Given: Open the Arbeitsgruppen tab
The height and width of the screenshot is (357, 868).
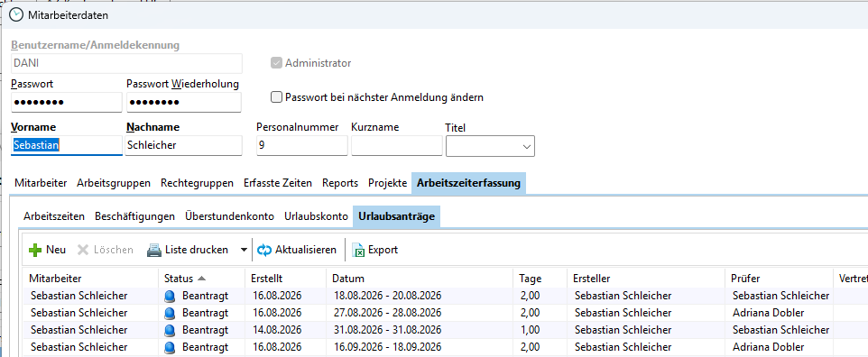Looking at the screenshot, I should [114, 183].
